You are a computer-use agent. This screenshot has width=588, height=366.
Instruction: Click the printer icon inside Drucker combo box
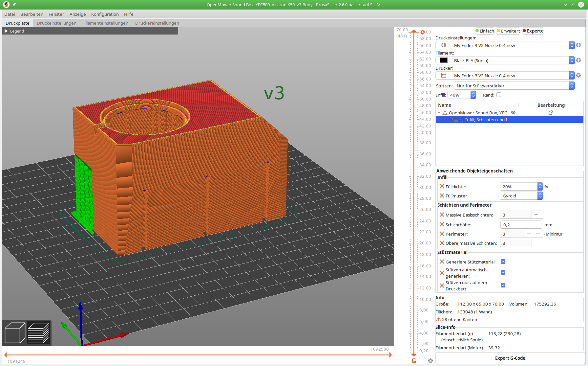(444, 75)
